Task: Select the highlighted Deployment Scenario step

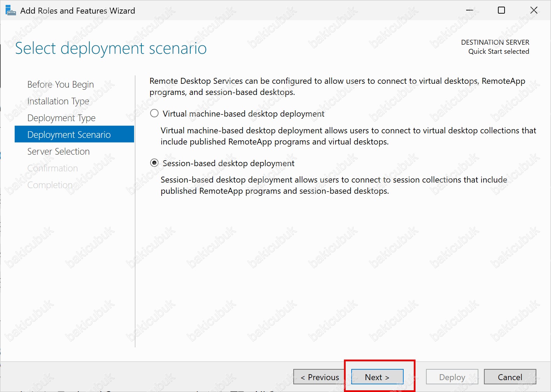Action: coord(69,135)
